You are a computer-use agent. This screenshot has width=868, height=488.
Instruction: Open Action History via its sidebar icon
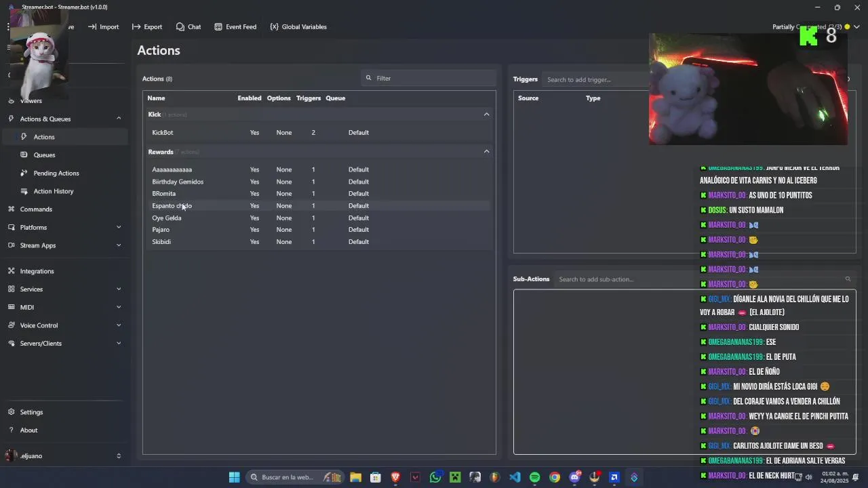(x=24, y=191)
